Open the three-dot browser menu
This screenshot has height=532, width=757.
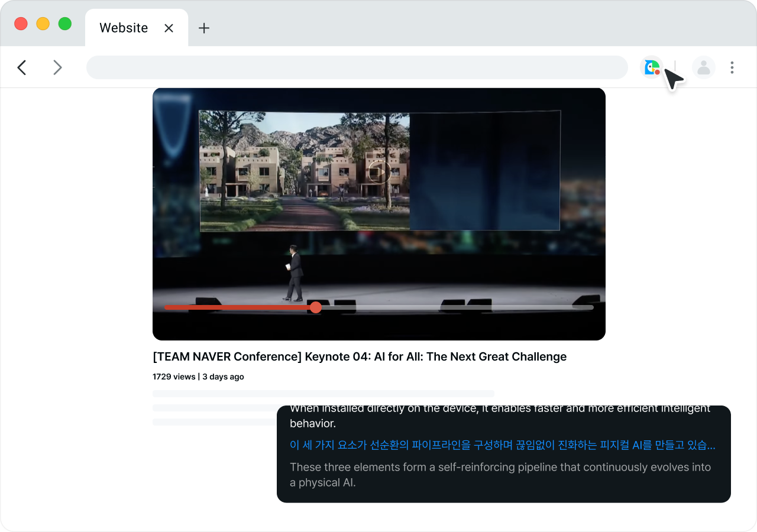click(x=732, y=67)
